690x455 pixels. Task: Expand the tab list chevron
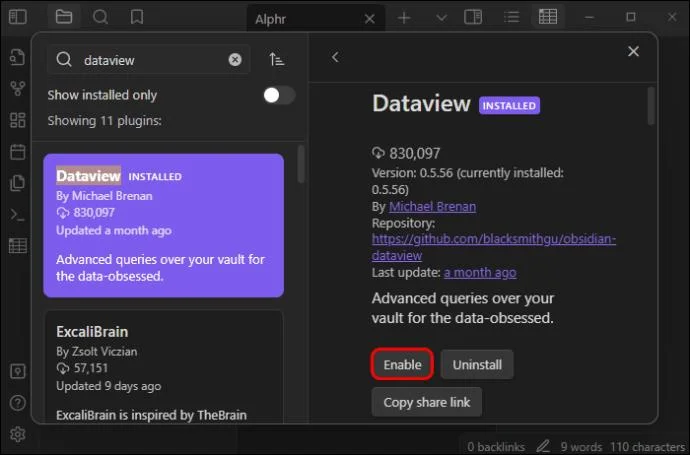point(441,18)
